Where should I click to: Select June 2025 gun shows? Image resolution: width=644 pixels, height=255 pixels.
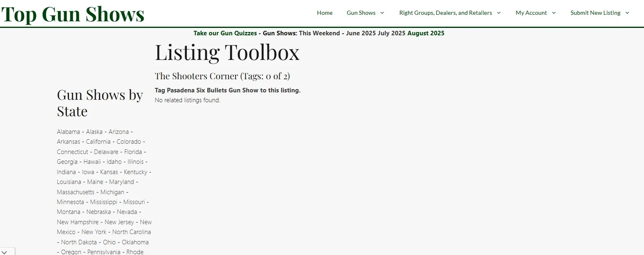click(x=361, y=33)
